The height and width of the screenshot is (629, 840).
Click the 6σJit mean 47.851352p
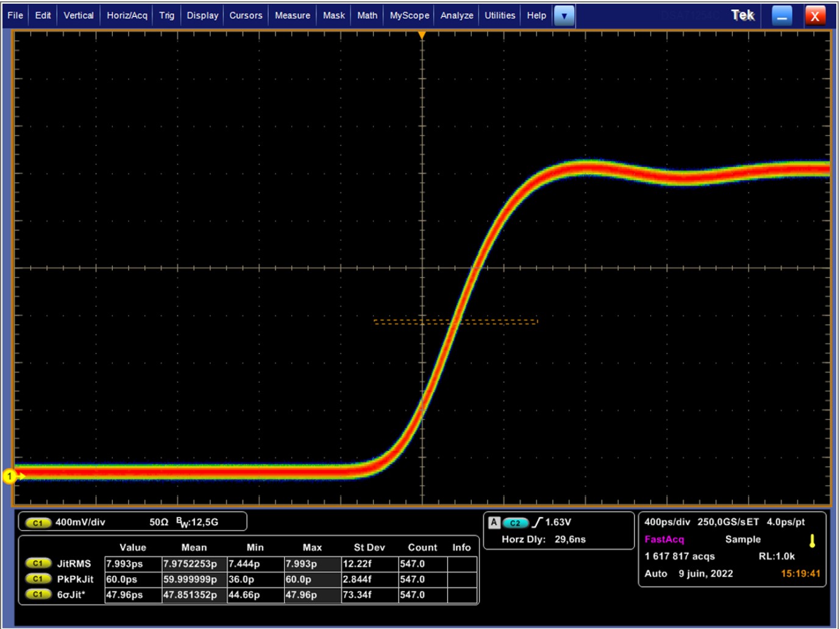(194, 594)
